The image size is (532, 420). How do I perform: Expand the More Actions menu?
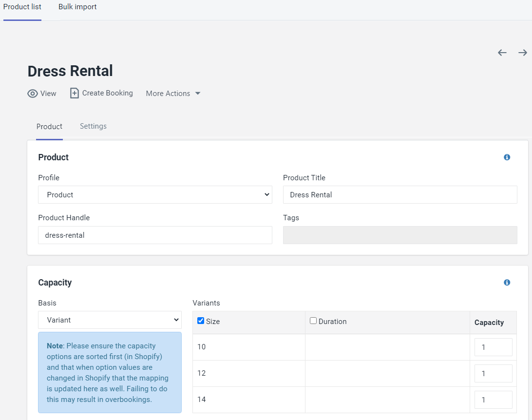click(173, 93)
